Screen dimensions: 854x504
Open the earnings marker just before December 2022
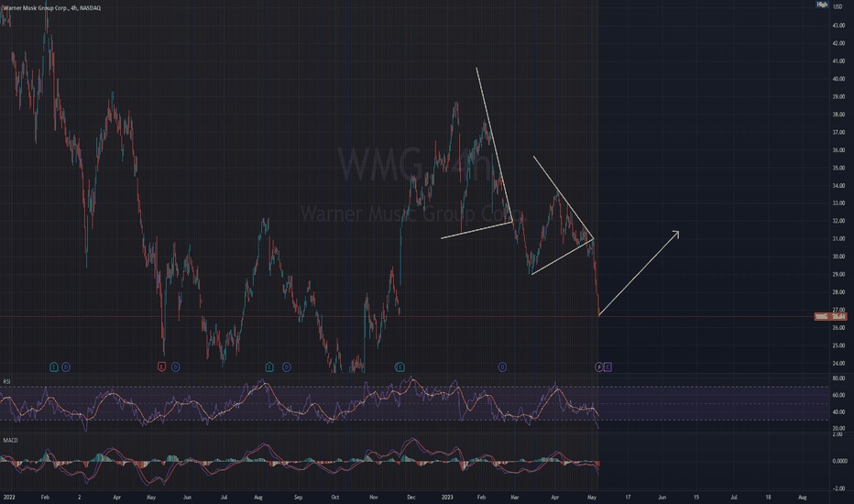(400, 367)
